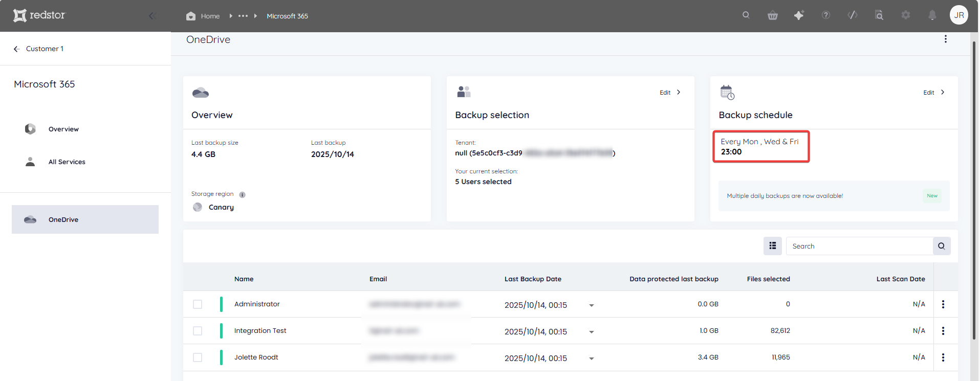The height and width of the screenshot is (381, 980).
Task: Click the Name column header
Action: (244, 279)
